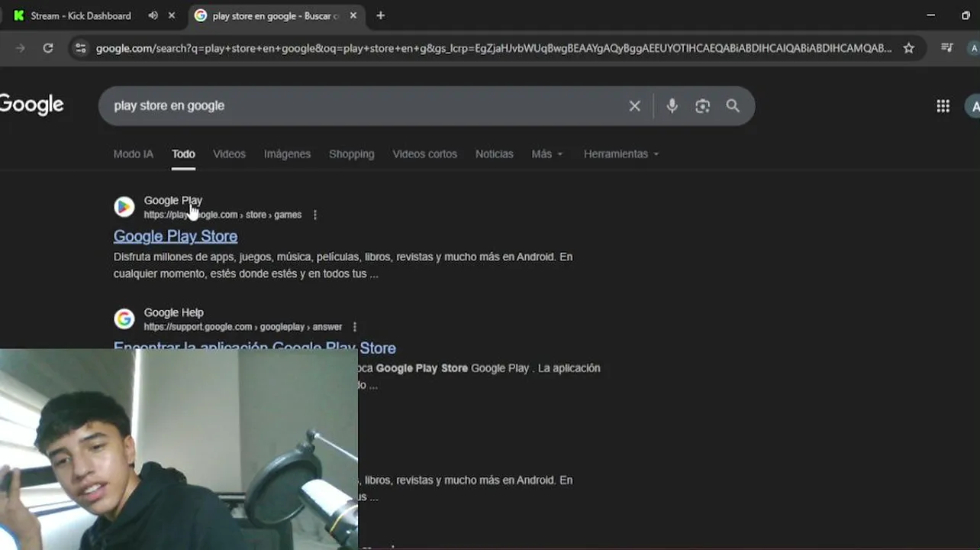The width and height of the screenshot is (980, 550).
Task: Open the Google Play Store result link
Action: [x=176, y=236]
